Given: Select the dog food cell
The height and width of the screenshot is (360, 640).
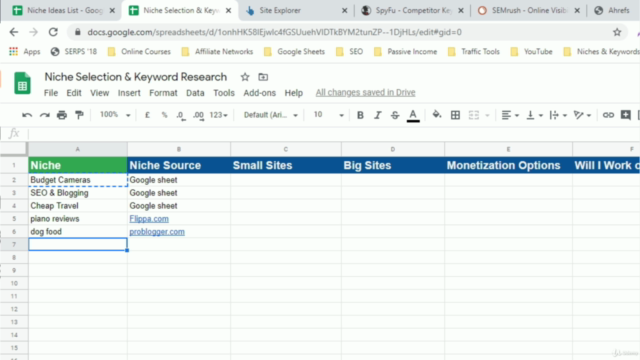Looking at the screenshot, I should point(78,232).
